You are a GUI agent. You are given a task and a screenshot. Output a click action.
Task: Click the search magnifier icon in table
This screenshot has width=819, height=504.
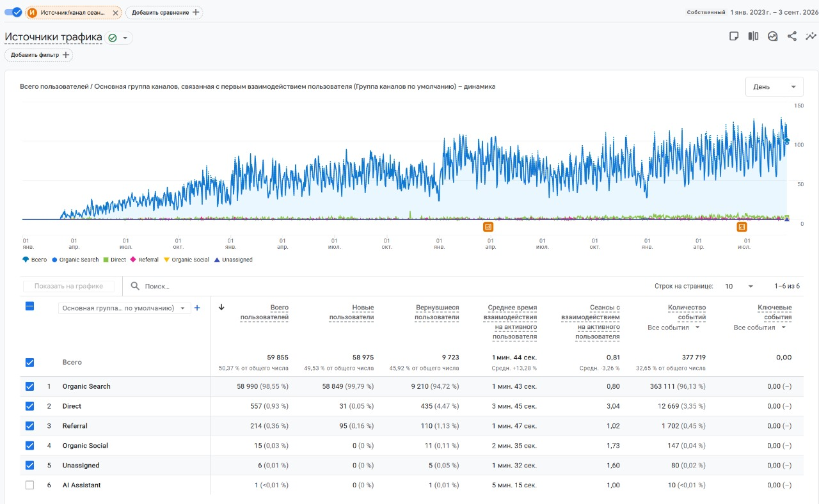coord(136,287)
